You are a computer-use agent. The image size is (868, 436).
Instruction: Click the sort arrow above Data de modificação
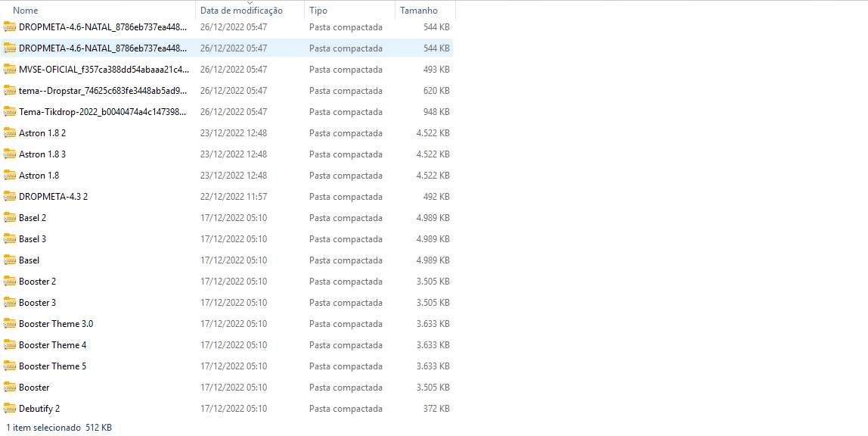coord(250,3)
